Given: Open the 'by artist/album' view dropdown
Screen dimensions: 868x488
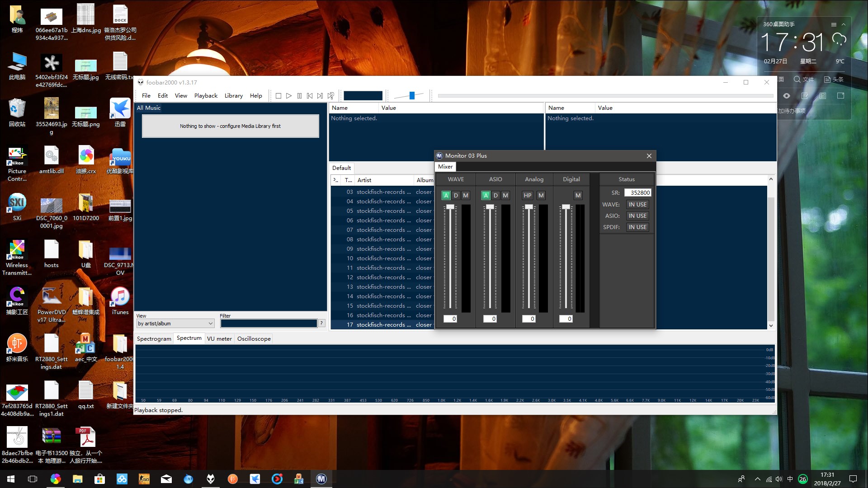Looking at the screenshot, I should click(x=175, y=324).
